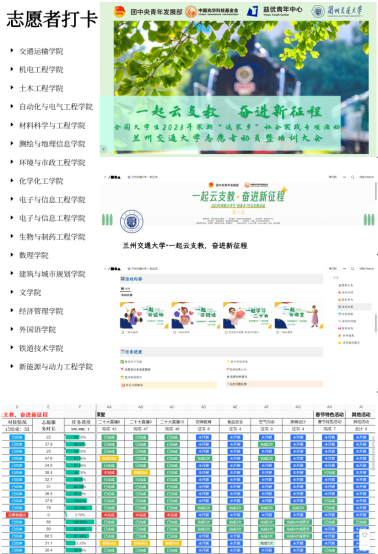
Task: Open search in the 兰州交通大学-一起云支教 title document toolbar
Action: (352, 177)
